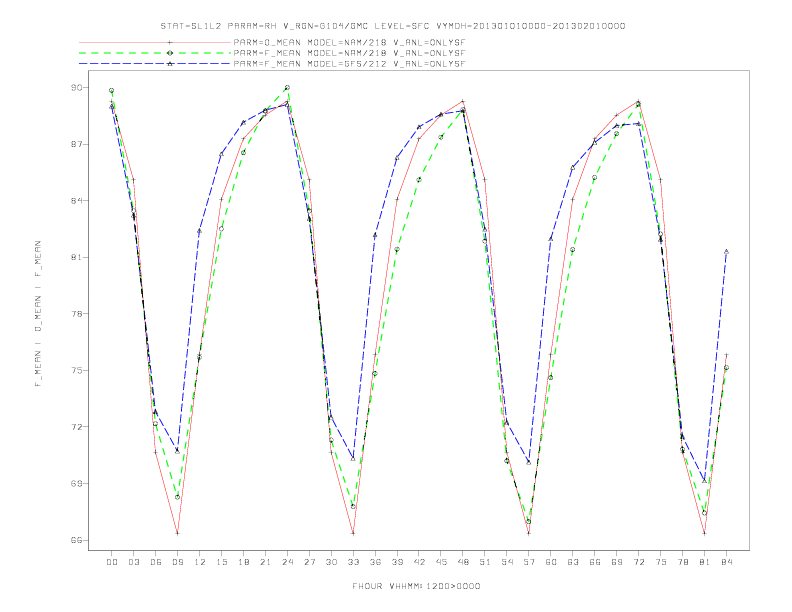Click x-axis forecast hour label 33

353,562
